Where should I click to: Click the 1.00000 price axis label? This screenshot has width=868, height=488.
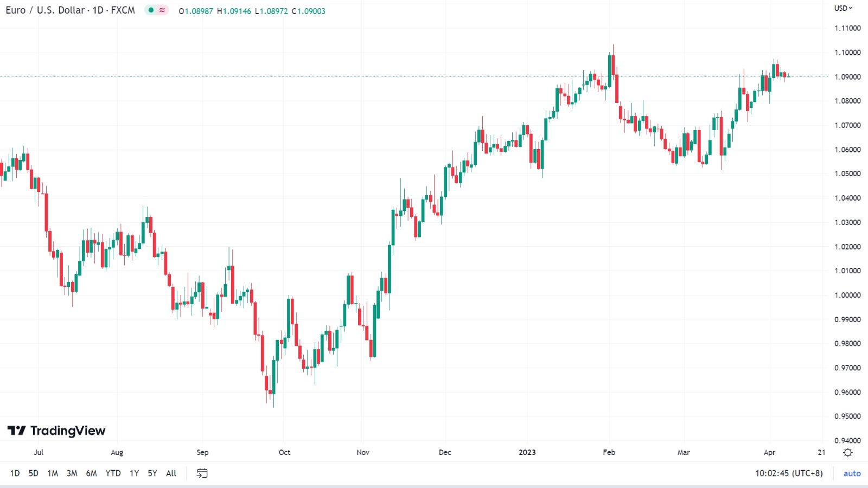pos(847,295)
